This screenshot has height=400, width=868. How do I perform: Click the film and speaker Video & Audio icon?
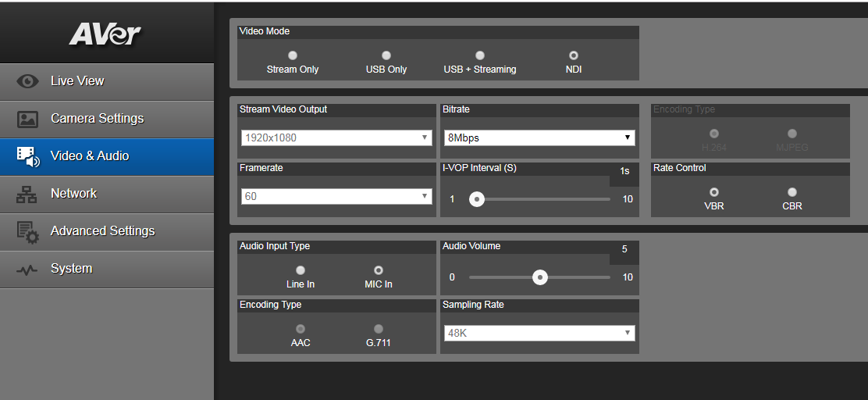(x=27, y=156)
